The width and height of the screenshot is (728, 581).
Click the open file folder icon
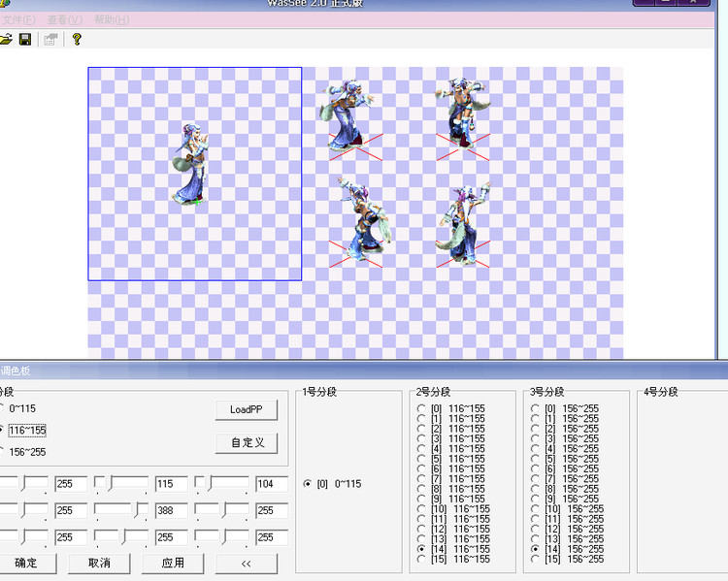(6, 40)
